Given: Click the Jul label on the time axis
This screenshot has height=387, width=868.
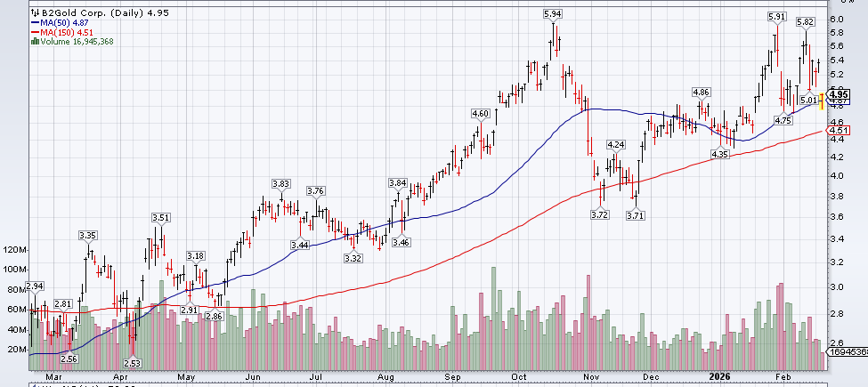Looking at the screenshot, I should tap(315, 377).
